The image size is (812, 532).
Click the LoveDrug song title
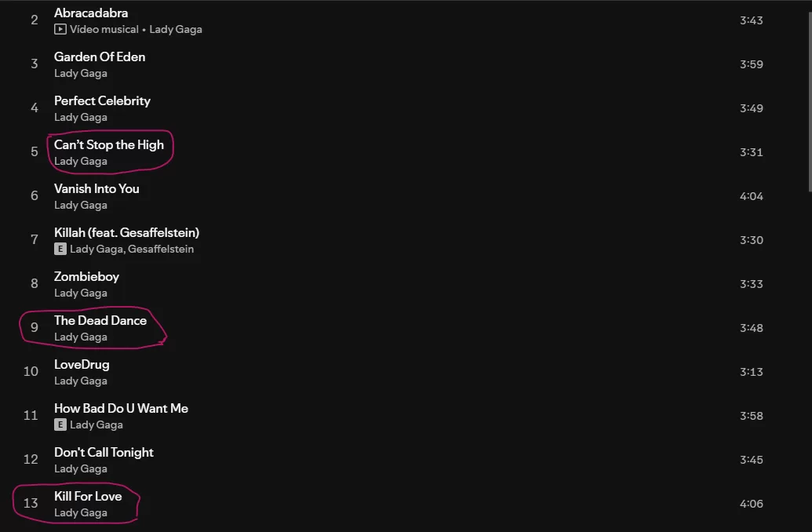pyautogui.click(x=82, y=364)
